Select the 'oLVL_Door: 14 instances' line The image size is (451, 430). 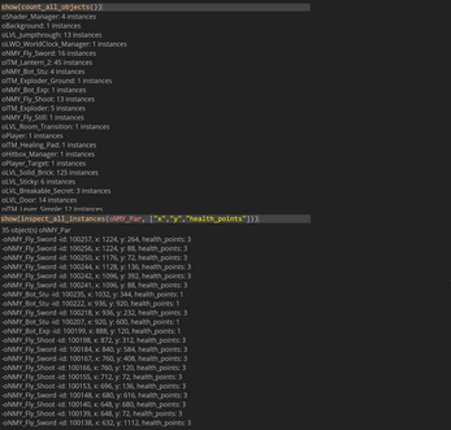click(x=39, y=200)
